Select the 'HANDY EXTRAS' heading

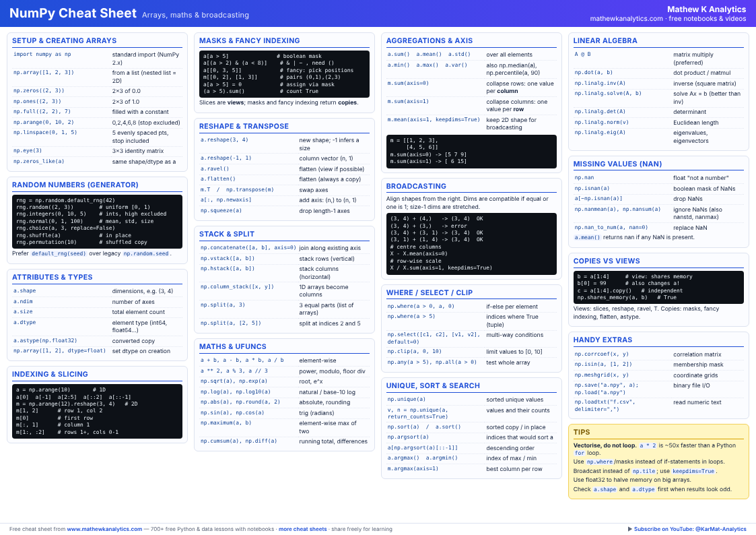603,340
